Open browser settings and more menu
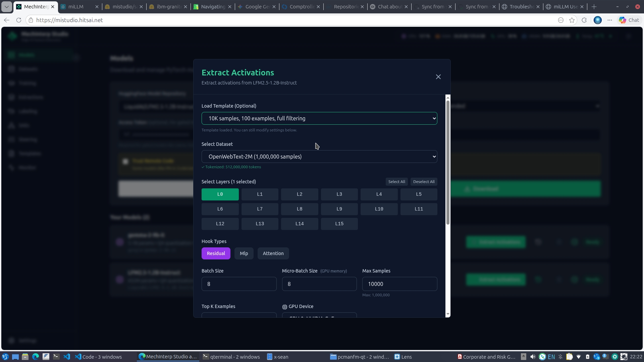The height and width of the screenshot is (362, 644). tap(610, 20)
